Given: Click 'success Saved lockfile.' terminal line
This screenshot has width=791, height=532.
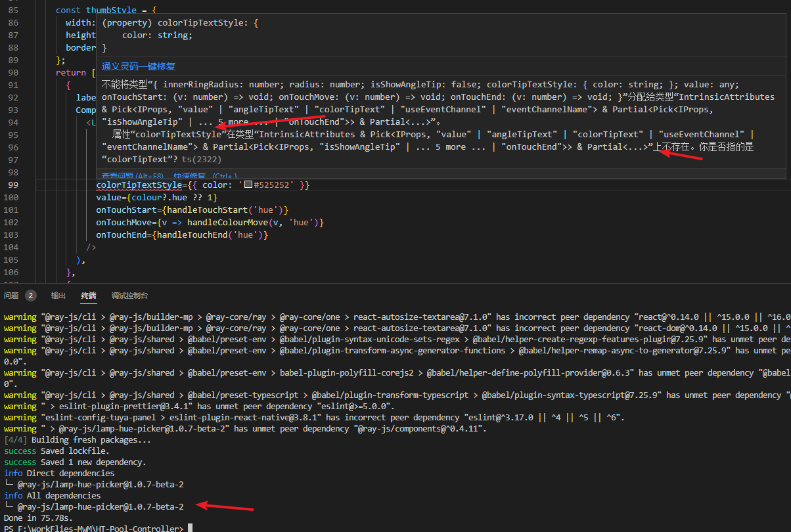Looking at the screenshot, I should (x=56, y=451).
